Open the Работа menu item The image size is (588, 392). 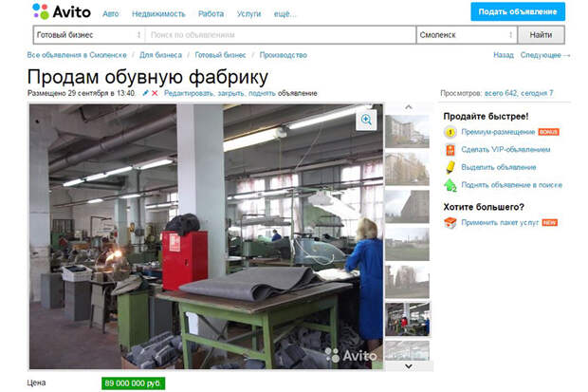click(211, 14)
